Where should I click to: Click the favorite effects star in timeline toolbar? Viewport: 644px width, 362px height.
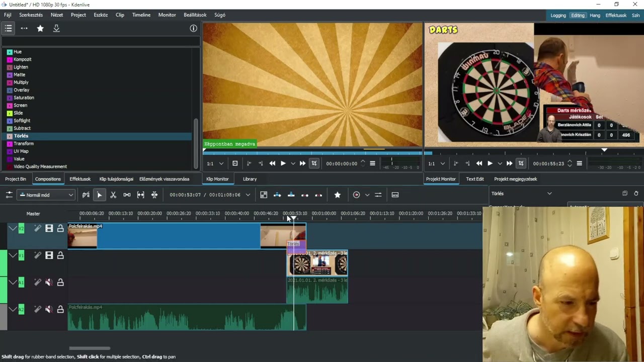(338, 195)
